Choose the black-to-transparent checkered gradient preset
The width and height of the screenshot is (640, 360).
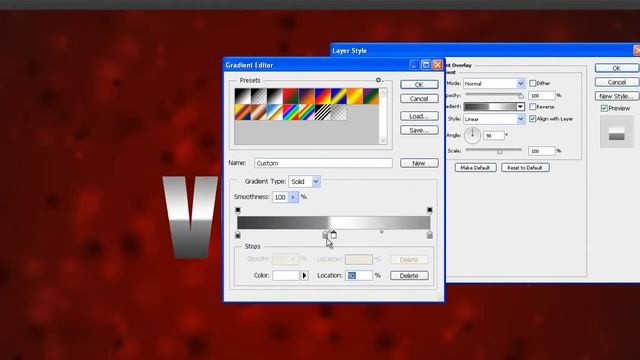258,96
